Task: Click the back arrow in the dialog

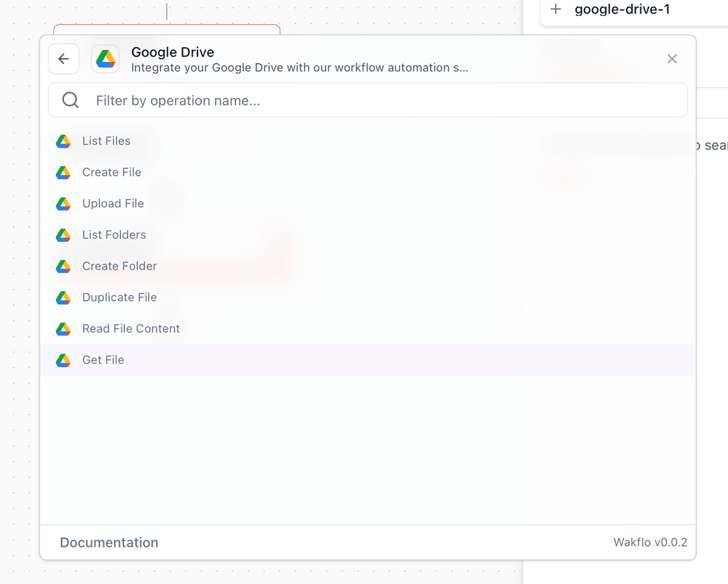Action: coord(63,59)
